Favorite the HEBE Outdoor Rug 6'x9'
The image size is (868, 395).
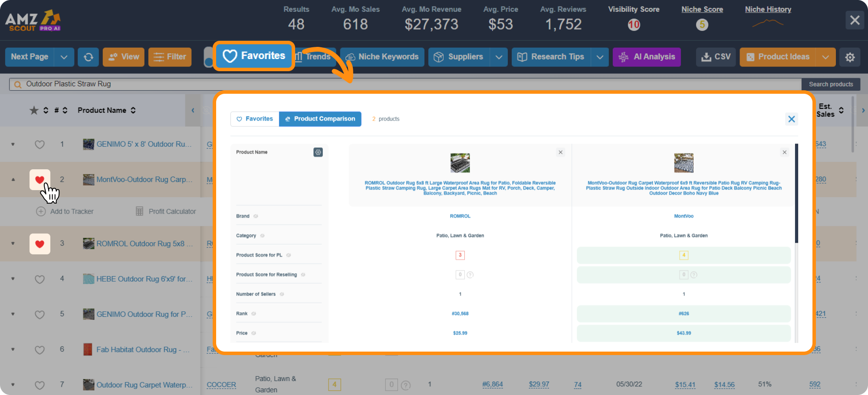click(x=39, y=279)
